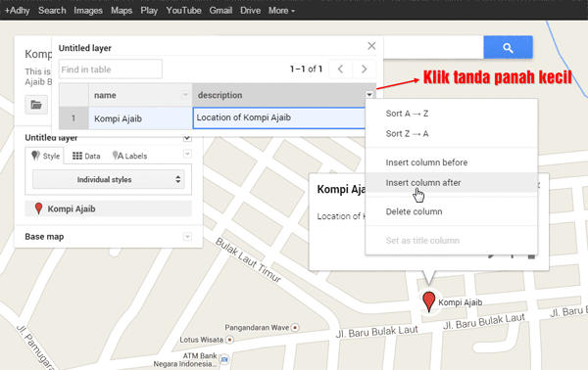Image resolution: width=588 pixels, height=370 pixels.
Task: Open Play link in Google bar
Action: (149, 10)
